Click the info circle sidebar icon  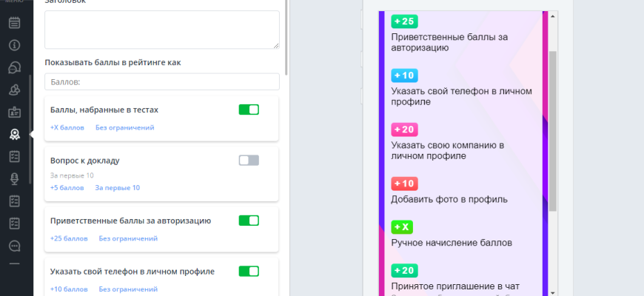pyautogui.click(x=14, y=45)
